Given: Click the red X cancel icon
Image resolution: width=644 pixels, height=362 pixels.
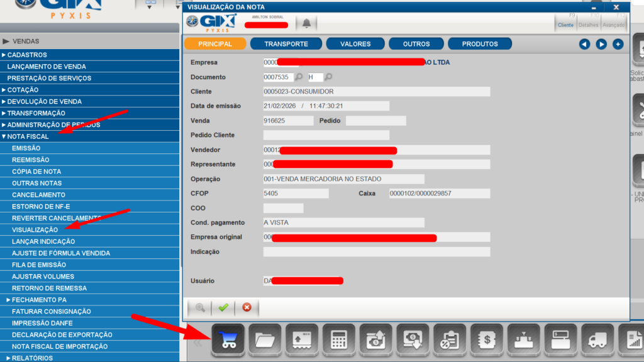Looking at the screenshot, I should (x=247, y=307).
